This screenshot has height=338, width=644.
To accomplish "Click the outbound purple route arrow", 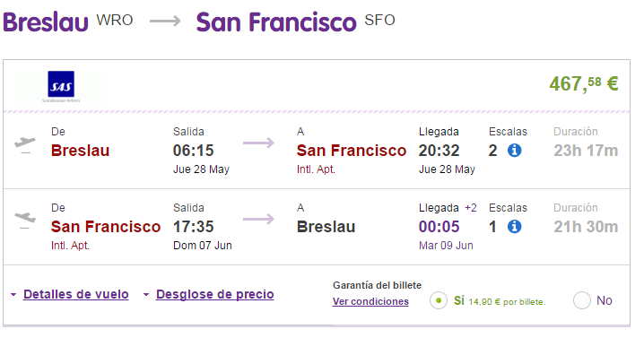I will pos(258,143).
